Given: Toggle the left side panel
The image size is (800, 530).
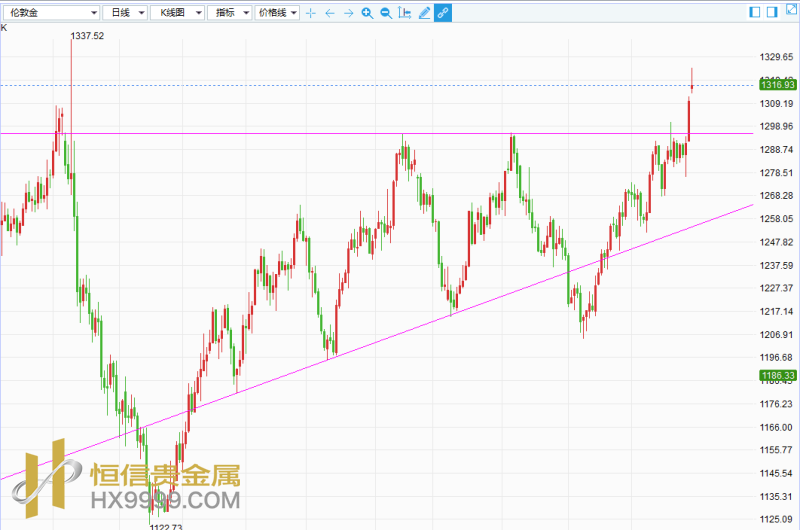Looking at the screenshot, I should [756, 13].
